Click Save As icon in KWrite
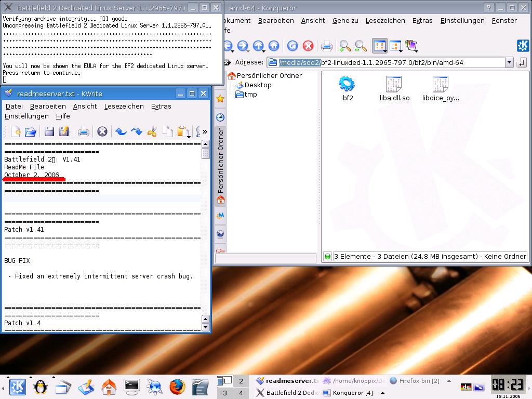The height and width of the screenshot is (399, 532). pos(64,131)
